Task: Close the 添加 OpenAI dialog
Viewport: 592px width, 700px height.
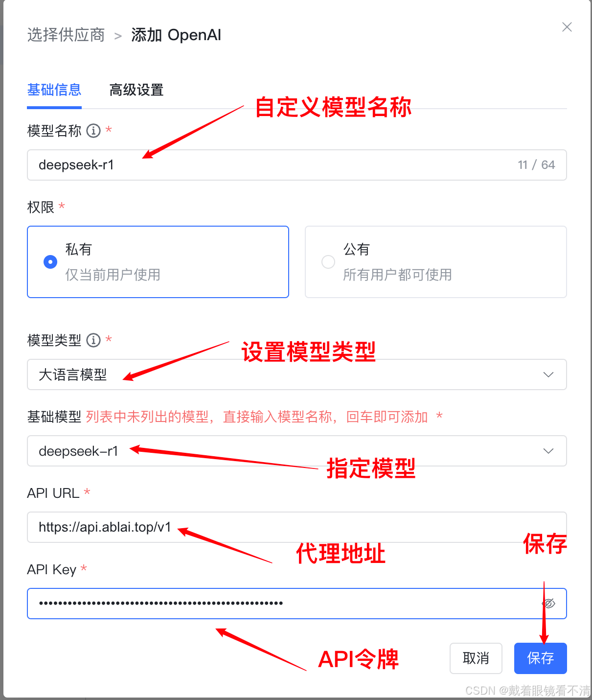Action: tap(567, 27)
